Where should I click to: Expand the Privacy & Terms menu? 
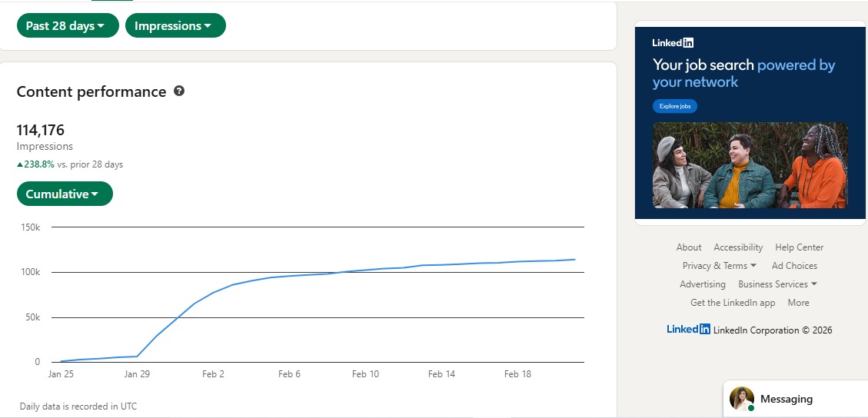(719, 266)
